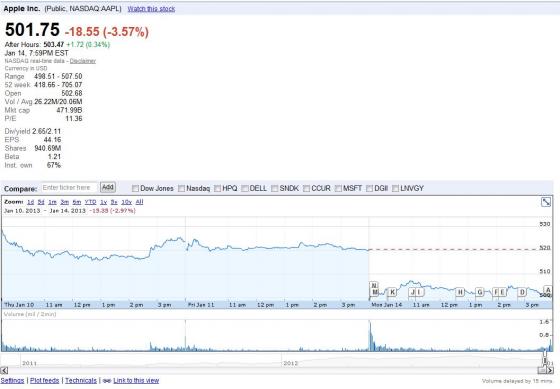Viewport: 560px width, 389px height.
Task: Open news flag F on chart
Action: [x=496, y=292]
